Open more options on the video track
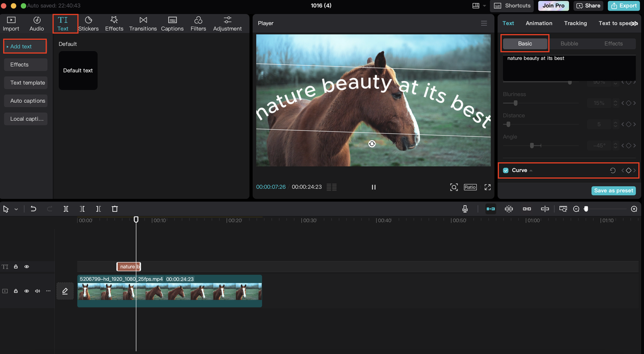This screenshot has width=644, height=354. coord(48,291)
